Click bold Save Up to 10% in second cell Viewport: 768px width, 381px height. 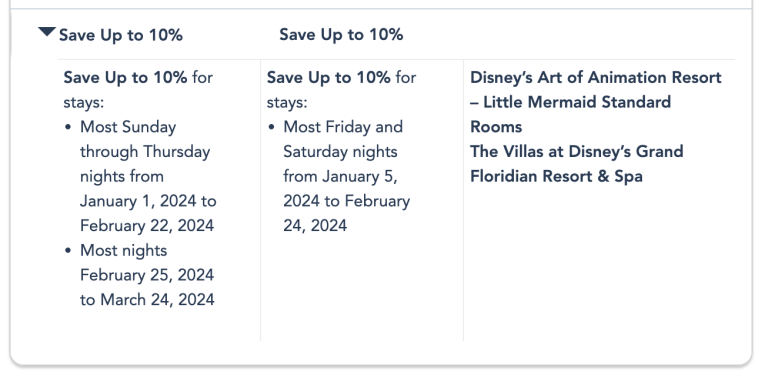pos(329,77)
